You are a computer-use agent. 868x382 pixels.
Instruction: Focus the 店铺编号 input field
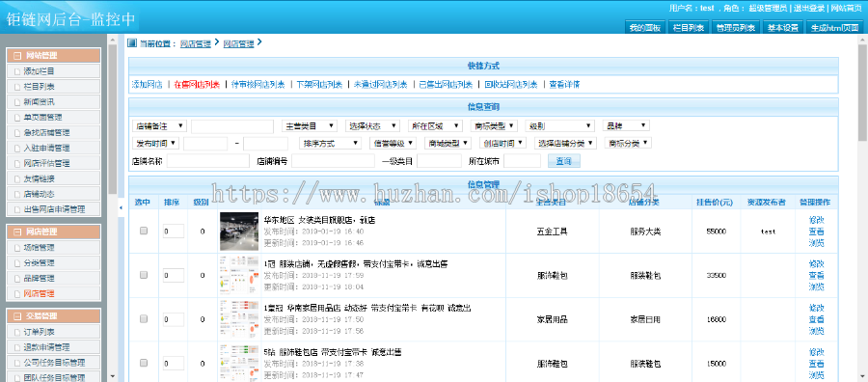tap(334, 161)
